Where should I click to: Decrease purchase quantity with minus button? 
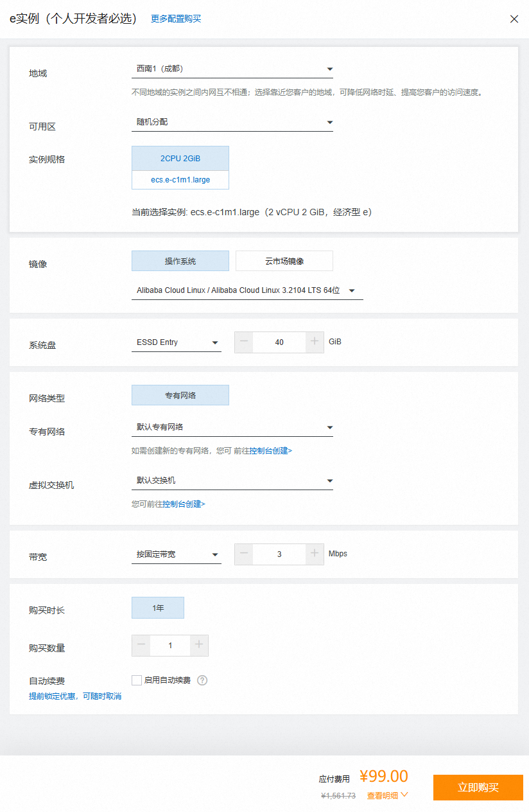pyautogui.click(x=141, y=645)
